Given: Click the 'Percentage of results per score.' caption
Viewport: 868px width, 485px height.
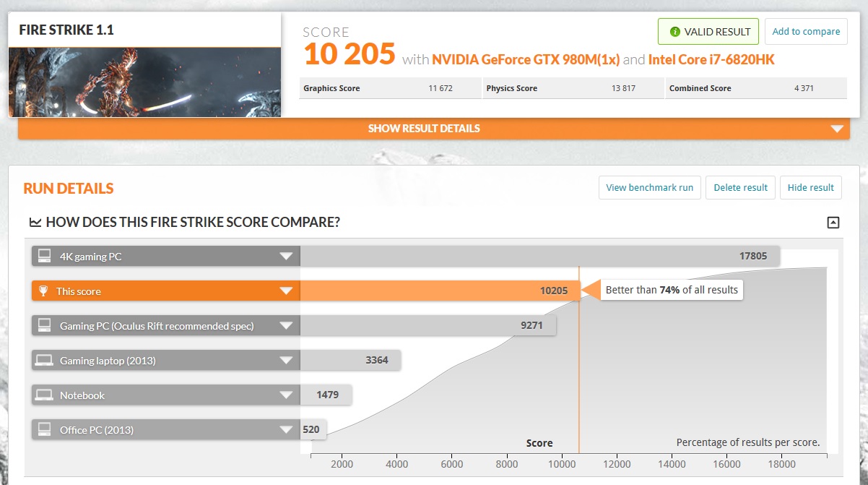Looking at the screenshot, I should click(x=747, y=442).
